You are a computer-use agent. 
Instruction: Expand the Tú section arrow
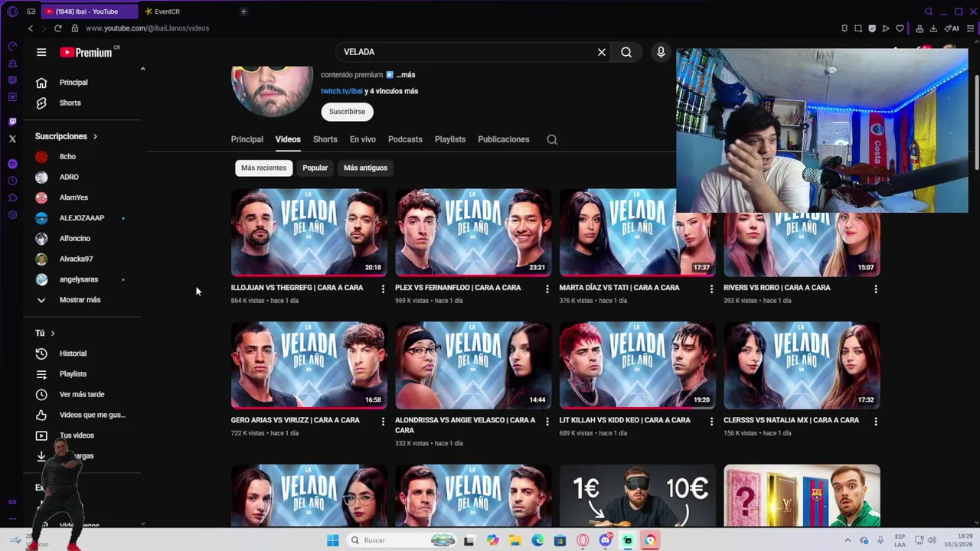52,333
